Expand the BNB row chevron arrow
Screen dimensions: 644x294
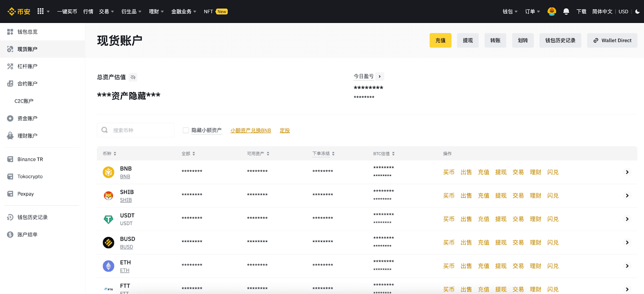pyautogui.click(x=627, y=172)
